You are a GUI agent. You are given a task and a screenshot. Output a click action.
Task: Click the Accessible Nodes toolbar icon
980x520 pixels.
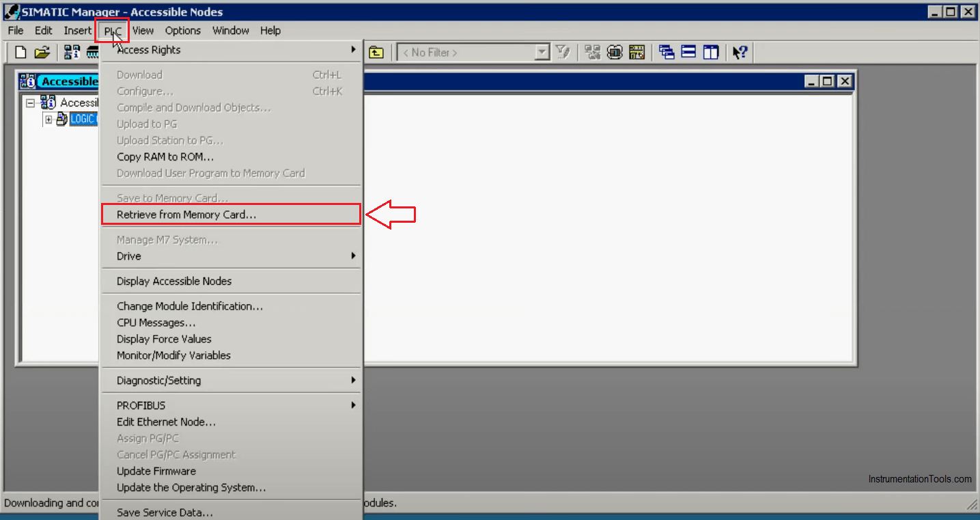point(72,53)
